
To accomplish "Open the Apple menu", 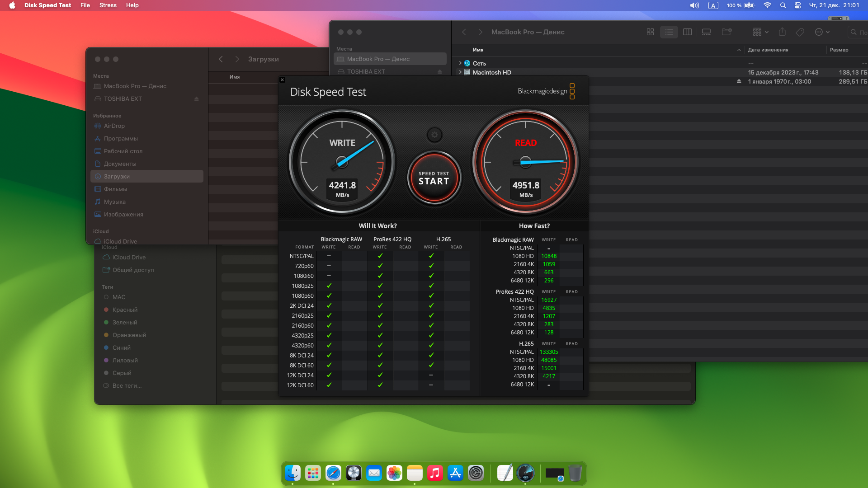I will pos(12,5).
